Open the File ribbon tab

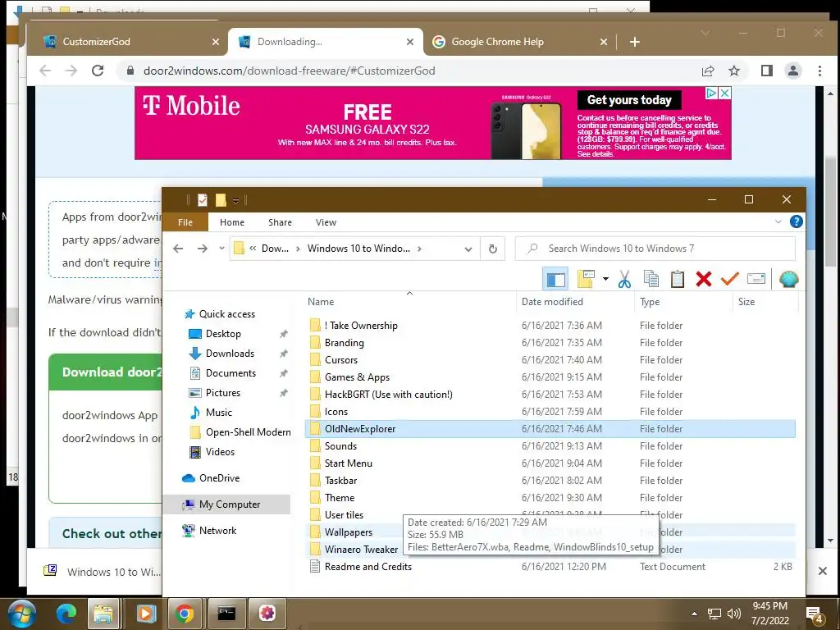[x=185, y=222]
